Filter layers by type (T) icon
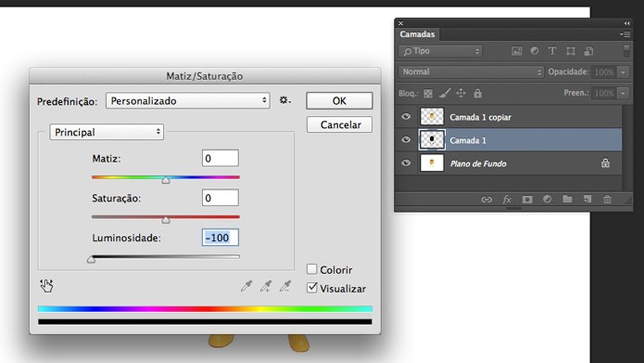Viewport: 644px width, 363px height. (x=552, y=51)
